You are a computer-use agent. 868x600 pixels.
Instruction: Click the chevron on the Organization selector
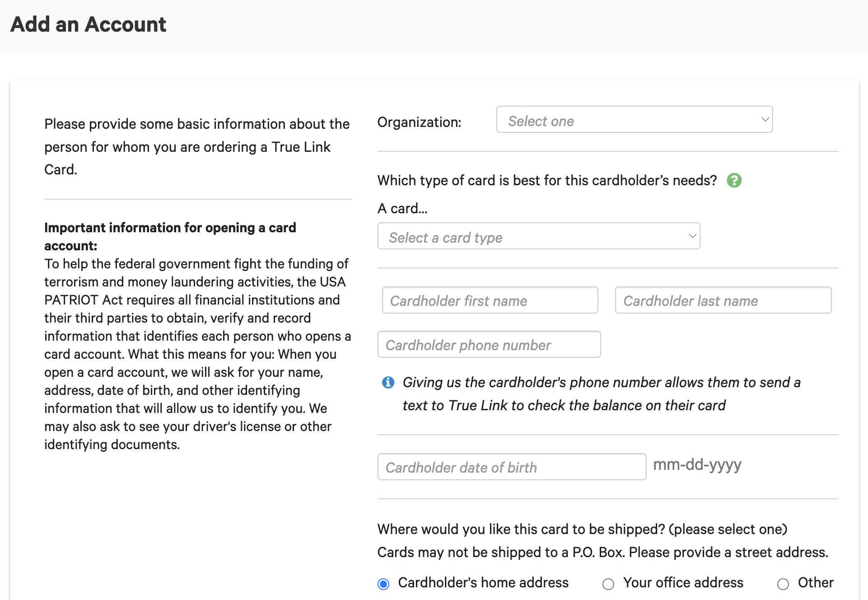pos(764,120)
